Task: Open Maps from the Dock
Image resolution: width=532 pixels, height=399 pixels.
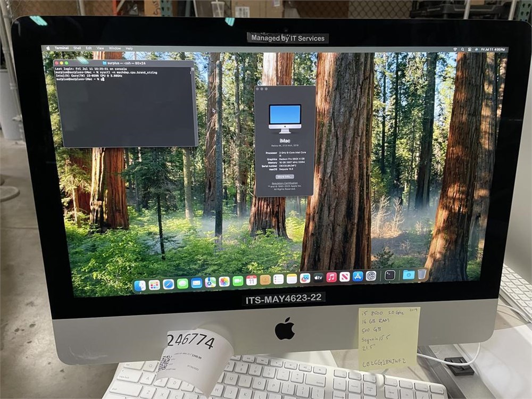Action: [210, 282]
